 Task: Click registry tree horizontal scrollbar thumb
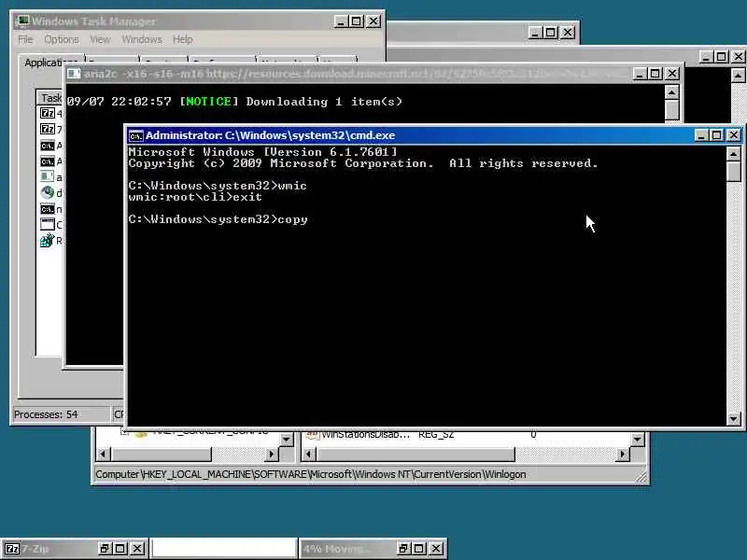coord(161,455)
